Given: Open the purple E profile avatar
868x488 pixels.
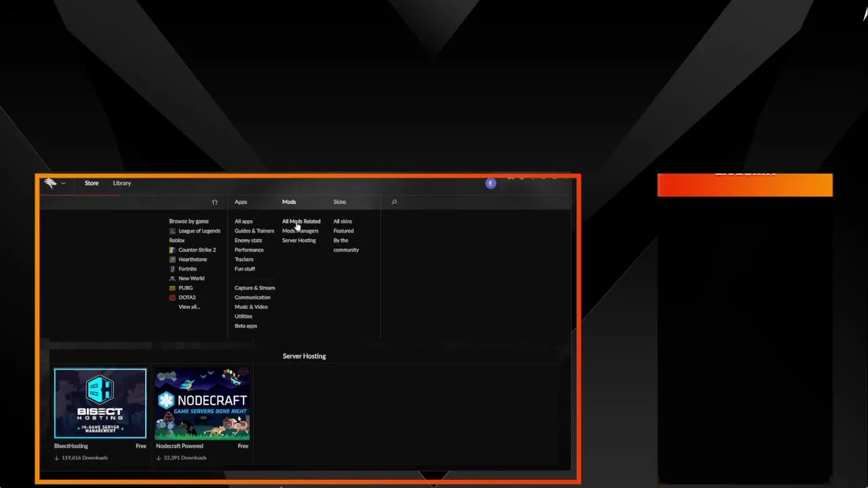Looking at the screenshot, I should point(490,183).
